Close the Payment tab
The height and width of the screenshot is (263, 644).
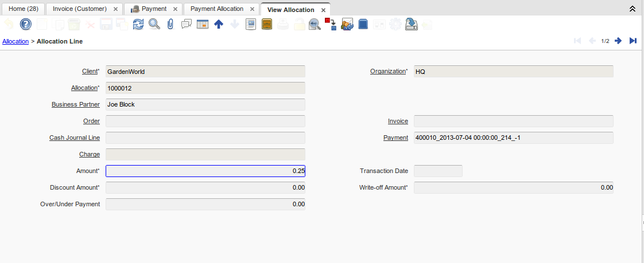(x=176, y=10)
